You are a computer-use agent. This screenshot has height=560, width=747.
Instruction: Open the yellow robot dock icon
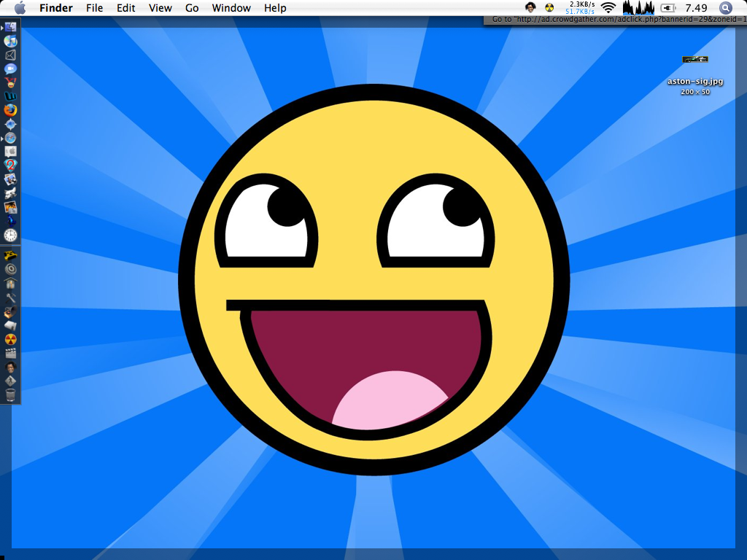[x=10, y=256]
